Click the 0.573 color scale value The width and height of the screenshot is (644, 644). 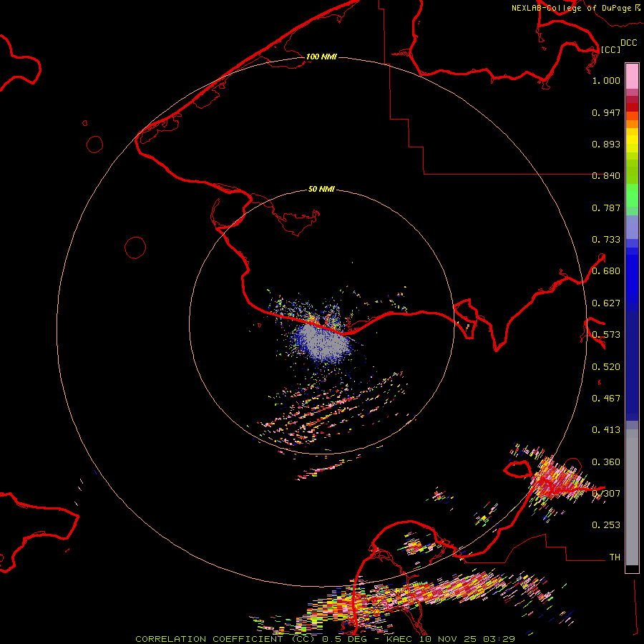(x=606, y=335)
